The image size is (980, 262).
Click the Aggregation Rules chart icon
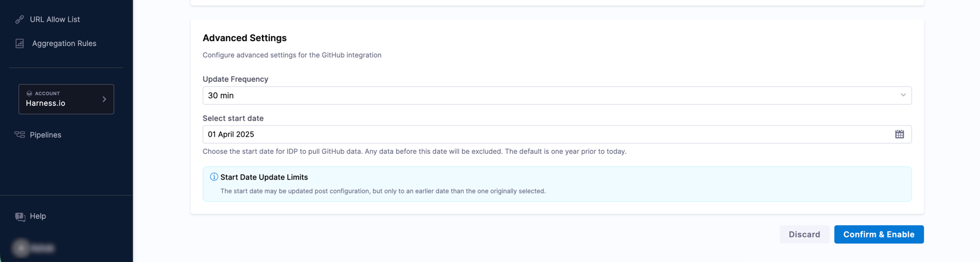point(19,43)
